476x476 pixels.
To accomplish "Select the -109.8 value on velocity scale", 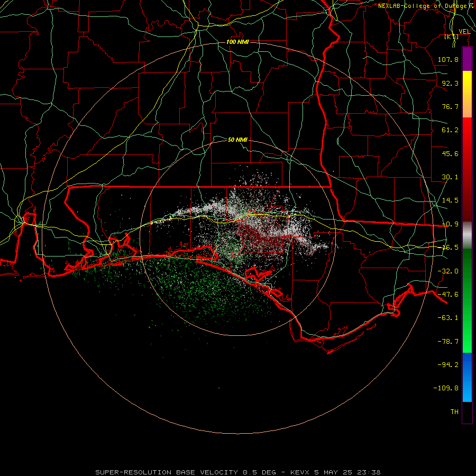I will [x=446, y=388].
